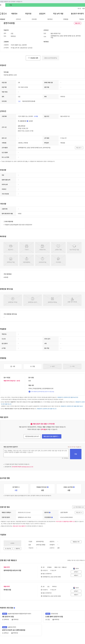Open the 실업급여 main menu
This screenshot has height=644, width=85.
(x=42, y=14)
